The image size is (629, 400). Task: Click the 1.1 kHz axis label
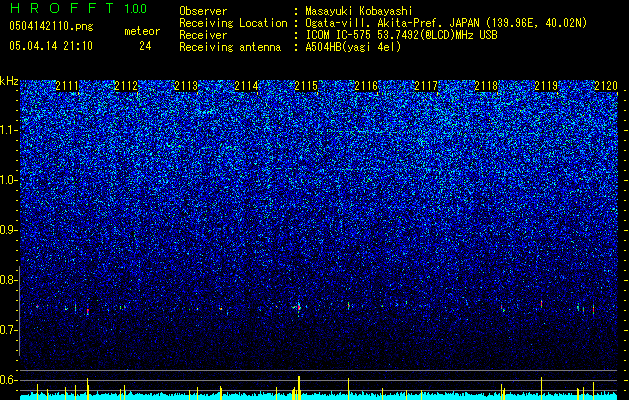coord(8,130)
